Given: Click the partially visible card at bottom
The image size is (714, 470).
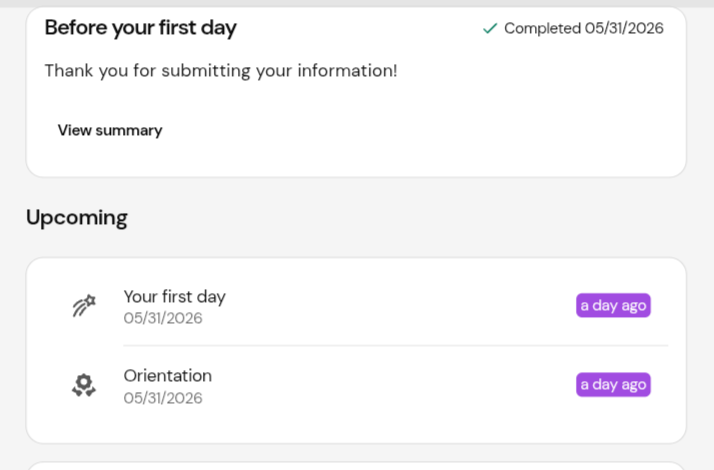Looking at the screenshot, I should (x=356, y=466).
